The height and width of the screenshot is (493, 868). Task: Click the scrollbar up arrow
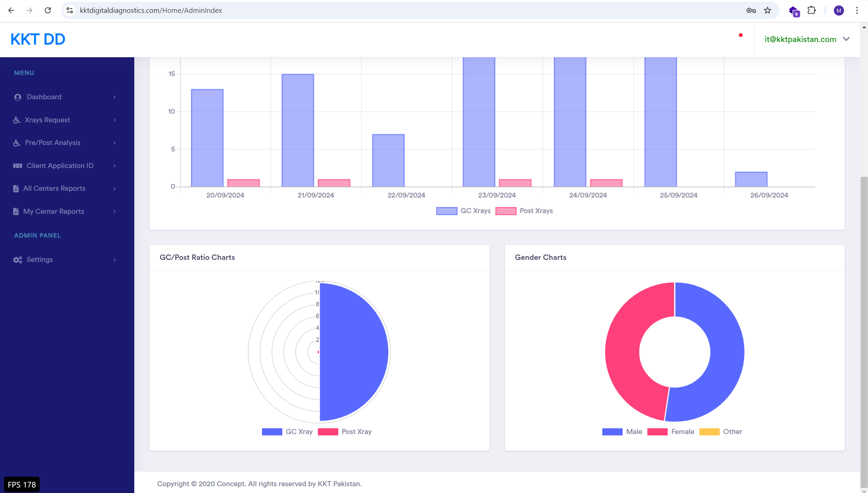pos(864,27)
